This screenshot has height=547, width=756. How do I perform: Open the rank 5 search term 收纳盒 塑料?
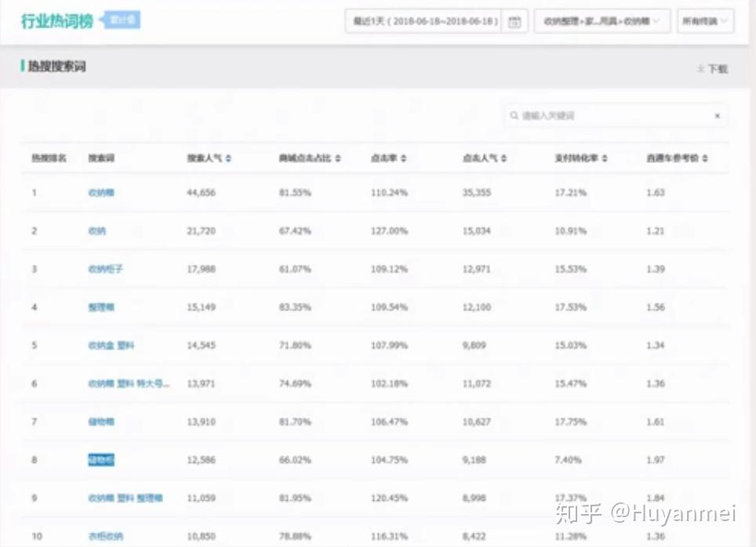pos(111,345)
